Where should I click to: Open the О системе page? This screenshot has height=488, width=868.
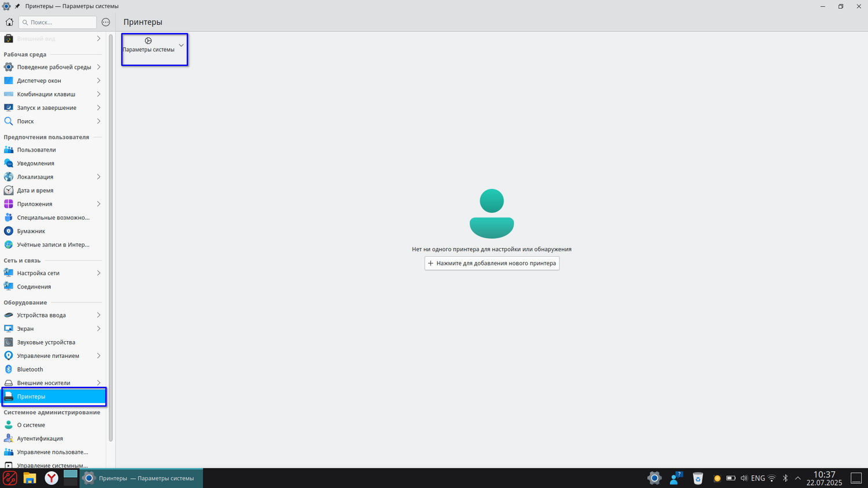pyautogui.click(x=31, y=425)
